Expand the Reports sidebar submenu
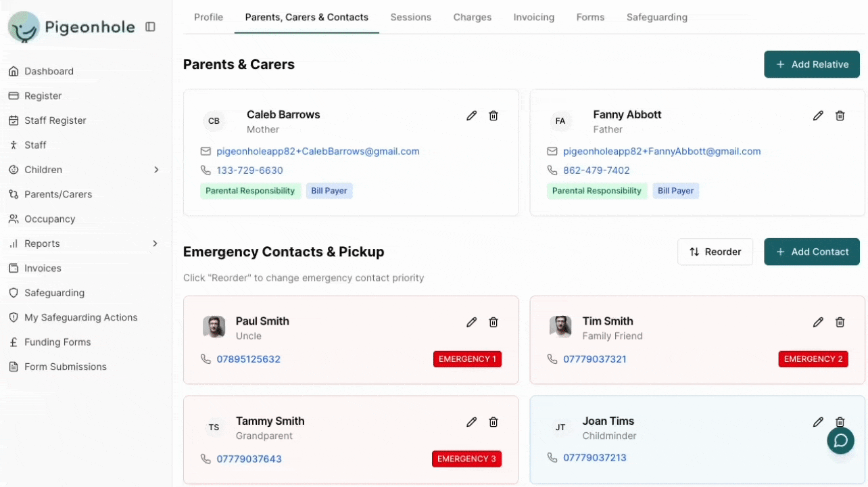This screenshot has width=868, height=487. [156, 243]
